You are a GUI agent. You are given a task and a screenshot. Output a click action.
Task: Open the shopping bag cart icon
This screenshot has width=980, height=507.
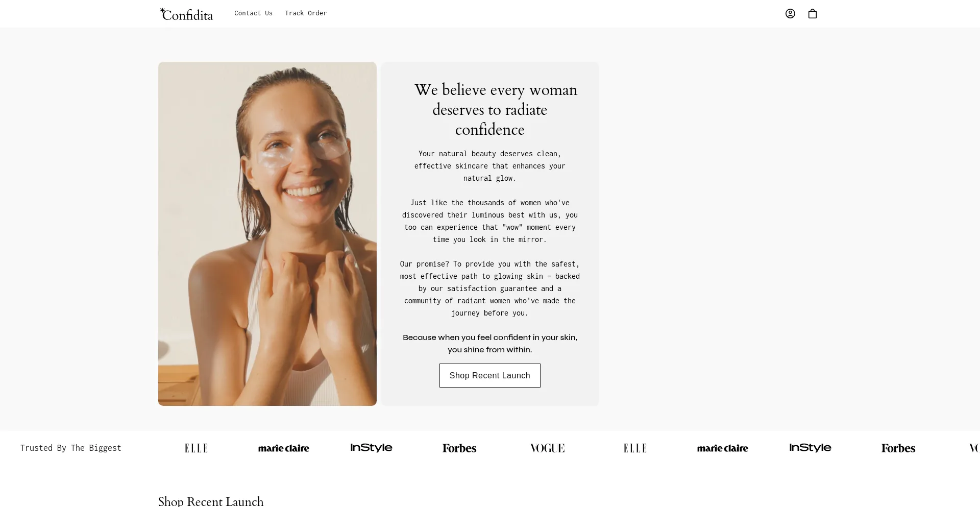coord(813,14)
